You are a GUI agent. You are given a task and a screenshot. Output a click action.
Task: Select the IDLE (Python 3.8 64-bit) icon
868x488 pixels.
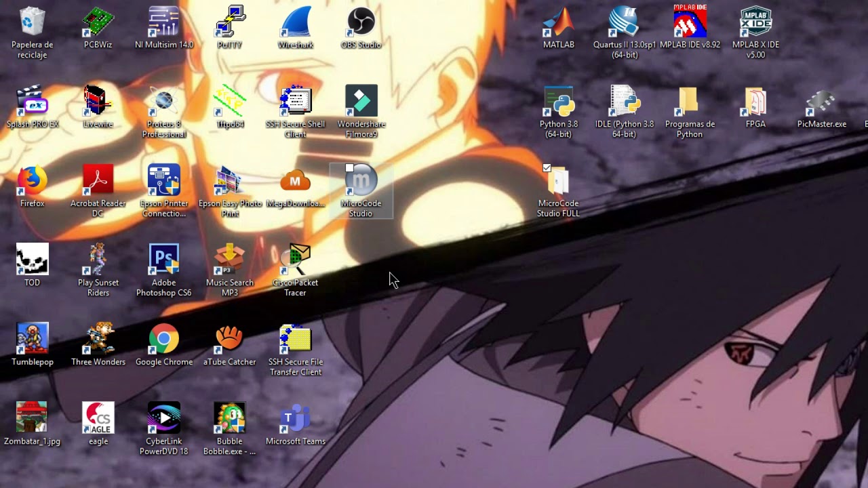624,101
